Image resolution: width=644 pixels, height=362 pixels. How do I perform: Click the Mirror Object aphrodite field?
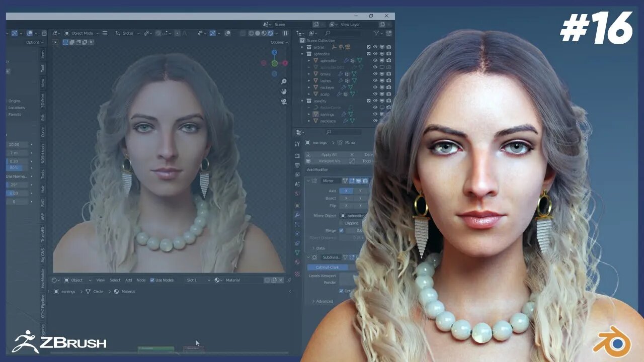tap(352, 216)
